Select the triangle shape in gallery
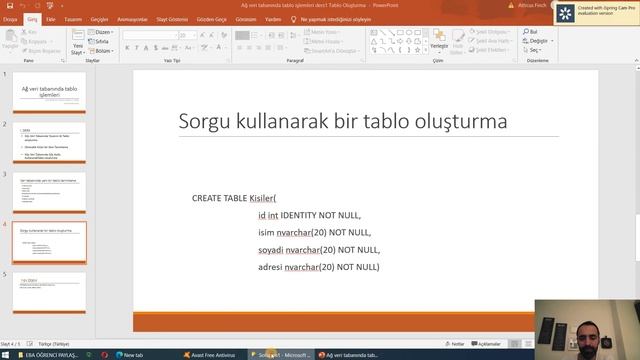This screenshot has height=360, width=640. tap(374, 41)
